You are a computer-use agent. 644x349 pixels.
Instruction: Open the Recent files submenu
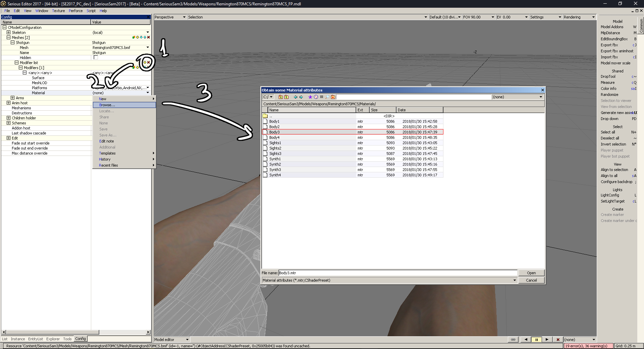click(x=124, y=165)
